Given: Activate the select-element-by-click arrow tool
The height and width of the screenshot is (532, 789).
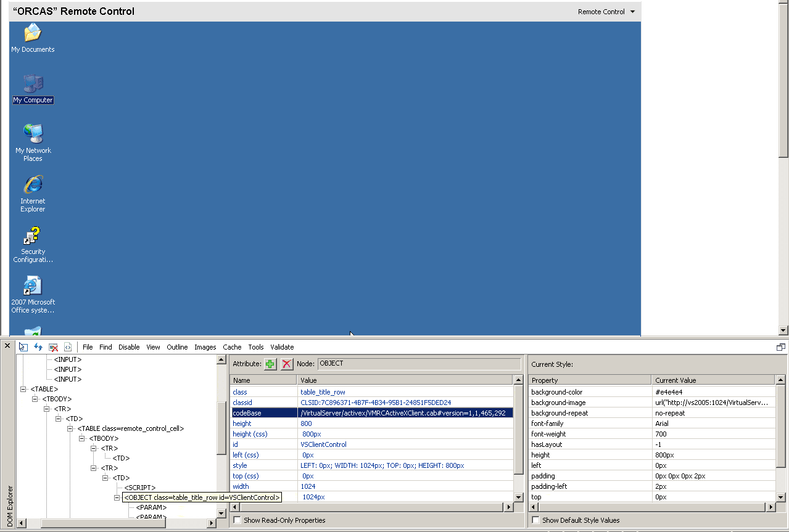Looking at the screenshot, I should pyautogui.click(x=23, y=347).
